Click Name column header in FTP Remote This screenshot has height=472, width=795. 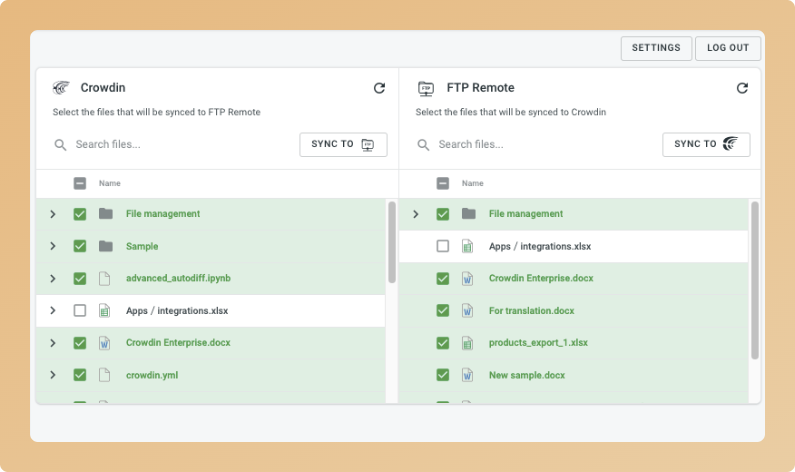point(473,183)
